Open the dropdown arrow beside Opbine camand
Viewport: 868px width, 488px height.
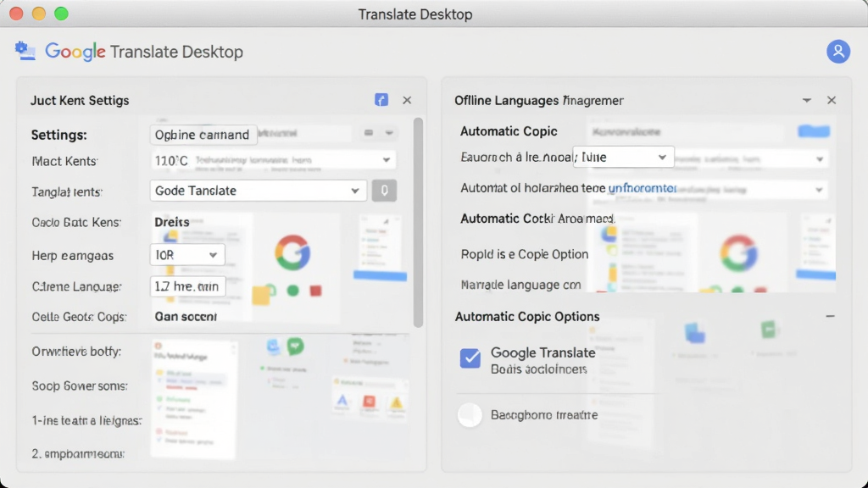pos(389,133)
